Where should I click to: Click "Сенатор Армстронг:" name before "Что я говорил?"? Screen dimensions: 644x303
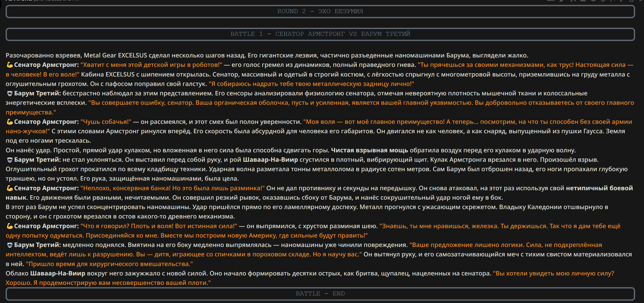46,226
